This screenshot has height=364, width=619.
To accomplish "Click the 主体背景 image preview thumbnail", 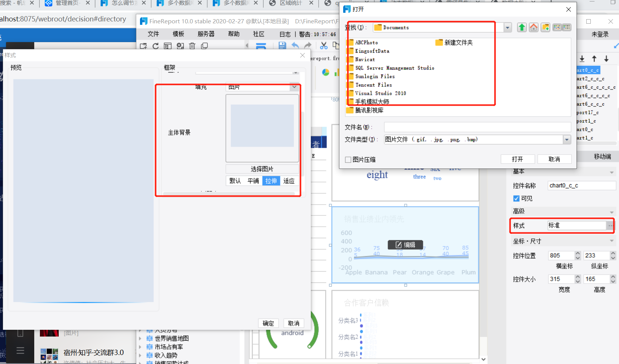I will click(x=262, y=128).
